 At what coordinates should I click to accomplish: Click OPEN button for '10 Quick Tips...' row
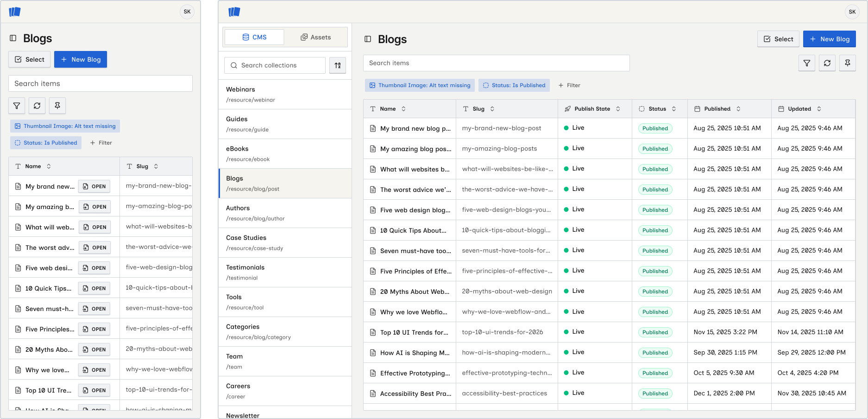94,288
